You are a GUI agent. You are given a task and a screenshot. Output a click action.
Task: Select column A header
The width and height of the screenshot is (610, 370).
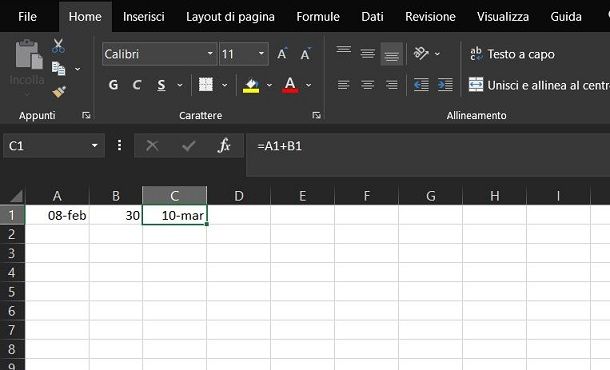pyautogui.click(x=57, y=196)
